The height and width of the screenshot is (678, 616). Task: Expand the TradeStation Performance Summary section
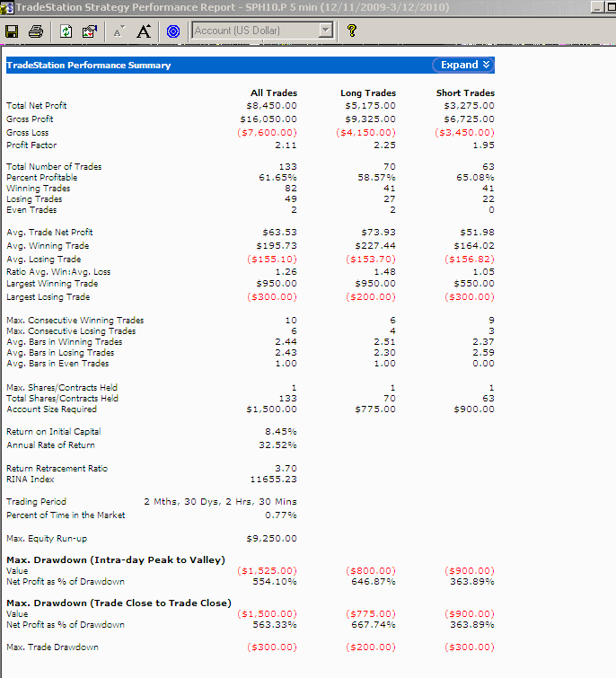(x=463, y=65)
